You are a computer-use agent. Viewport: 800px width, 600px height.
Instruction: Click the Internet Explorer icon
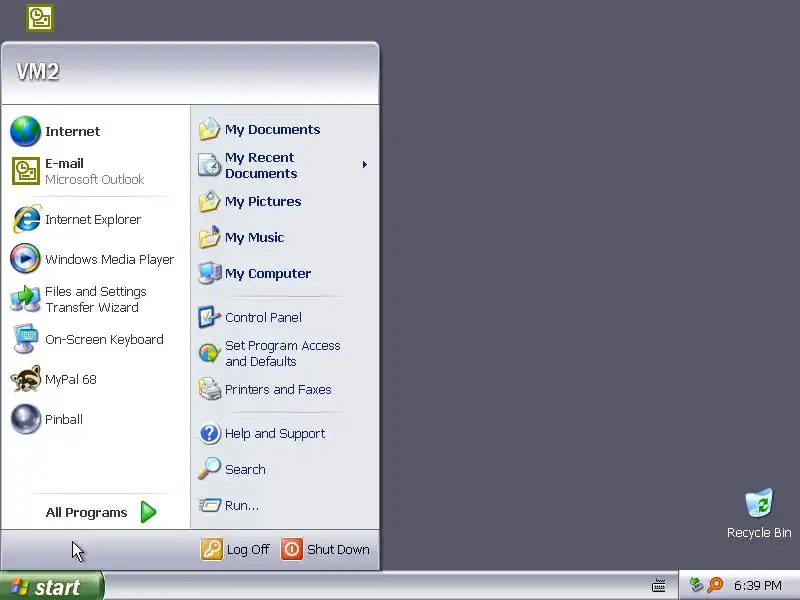click(x=26, y=219)
